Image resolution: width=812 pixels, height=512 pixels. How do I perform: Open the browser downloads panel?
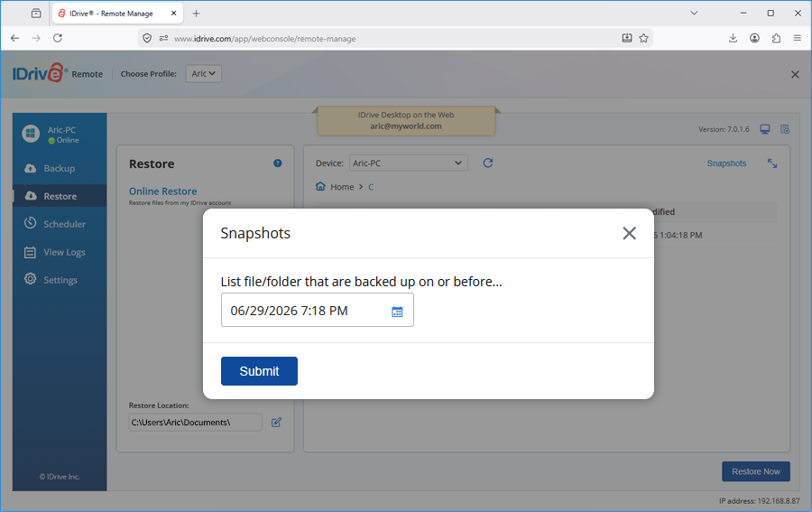733,38
